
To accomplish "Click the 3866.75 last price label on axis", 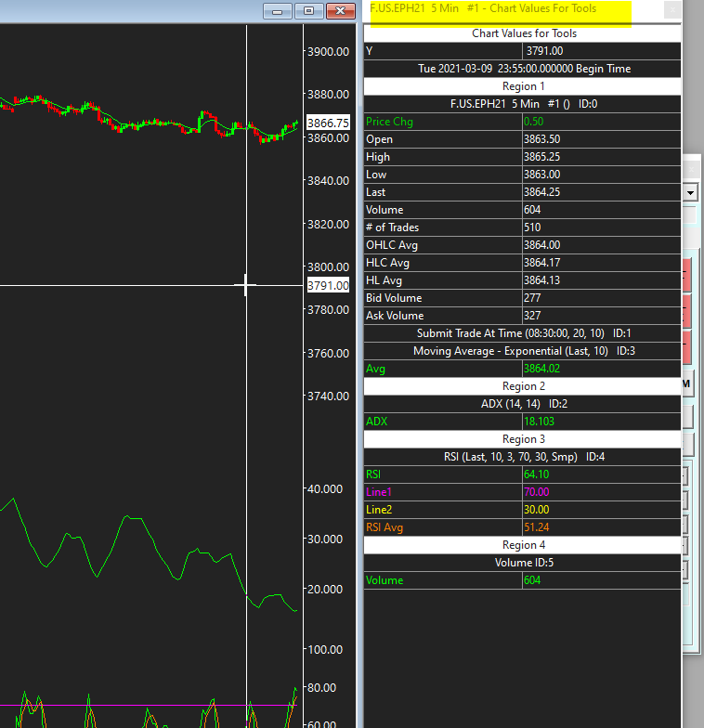I will (328, 123).
